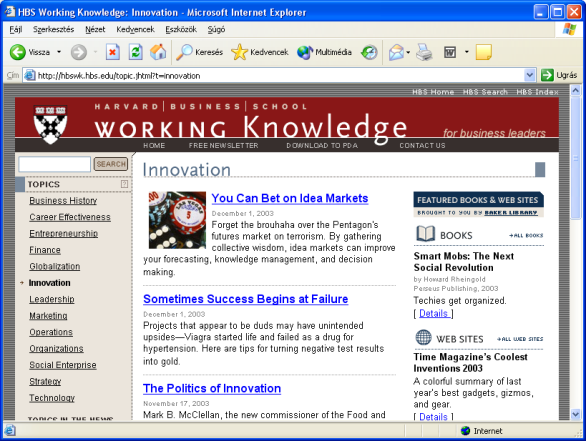Click the DOWNLOAD TO PDA nav link
Image resolution: width=586 pixels, height=441 pixels.
[322, 145]
